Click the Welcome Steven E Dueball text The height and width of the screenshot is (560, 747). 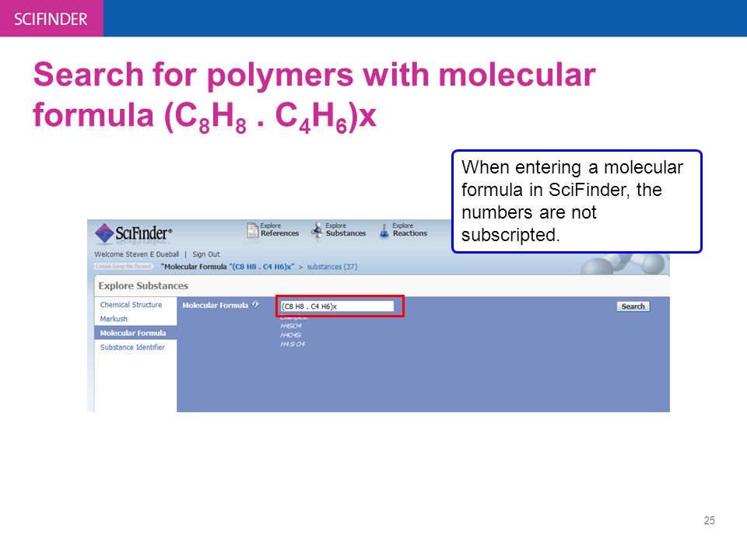point(137,254)
